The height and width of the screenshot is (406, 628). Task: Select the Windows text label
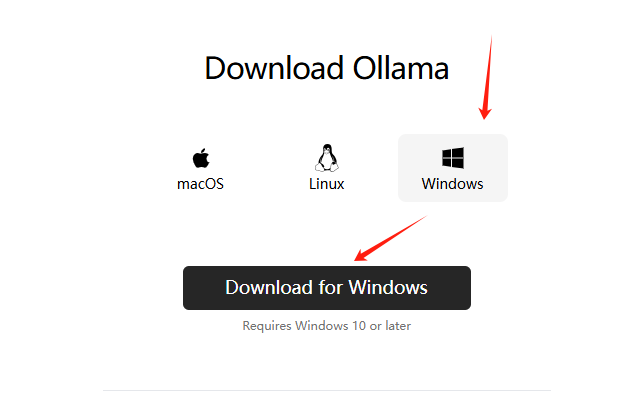click(453, 184)
